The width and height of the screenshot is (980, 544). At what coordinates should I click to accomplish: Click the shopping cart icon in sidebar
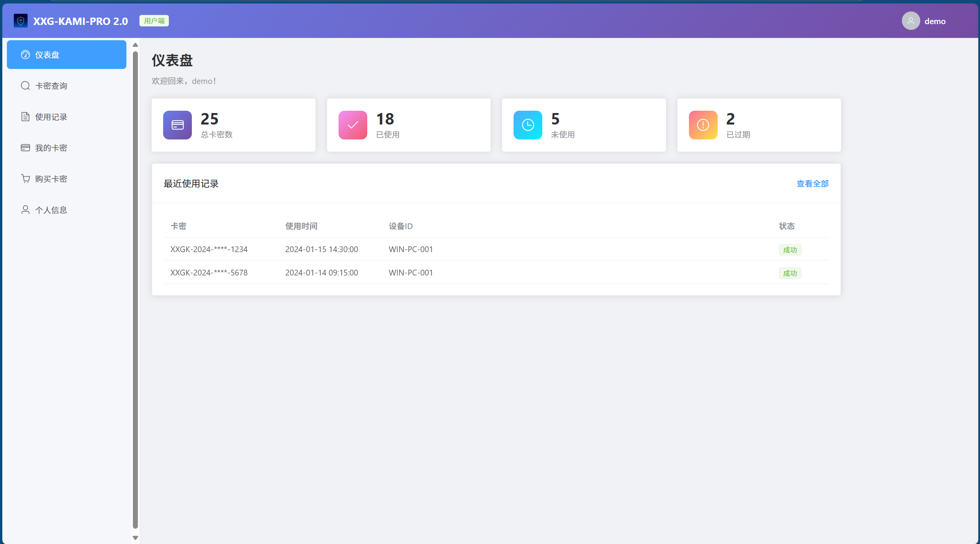(x=25, y=179)
